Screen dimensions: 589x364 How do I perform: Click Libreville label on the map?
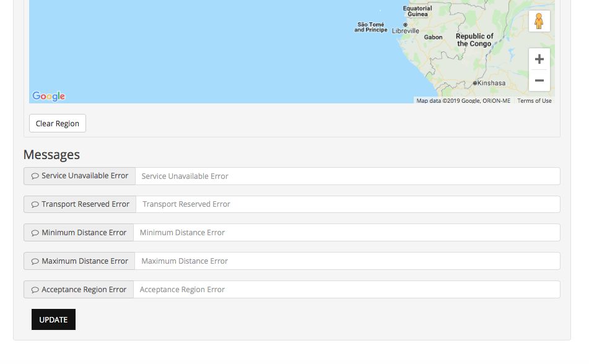click(x=406, y=30)
